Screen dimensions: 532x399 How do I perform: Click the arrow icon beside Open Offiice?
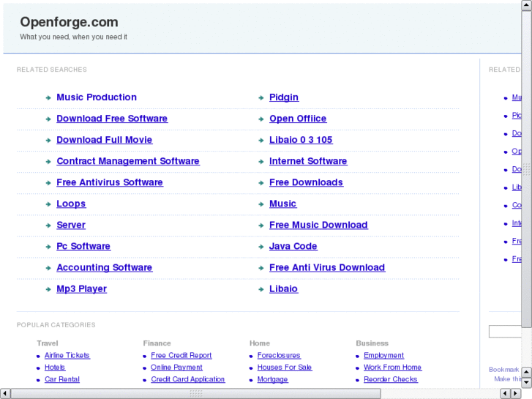pos(261,119)
